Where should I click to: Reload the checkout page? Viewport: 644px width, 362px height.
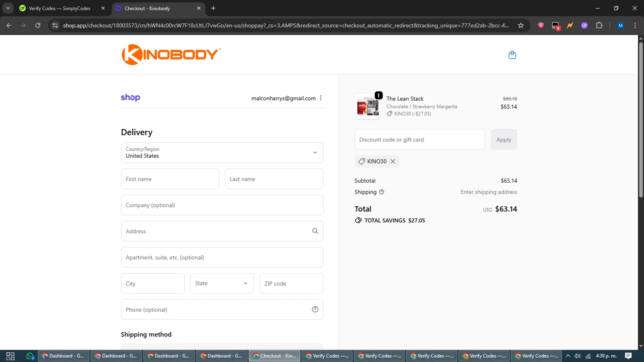(38, 25)
